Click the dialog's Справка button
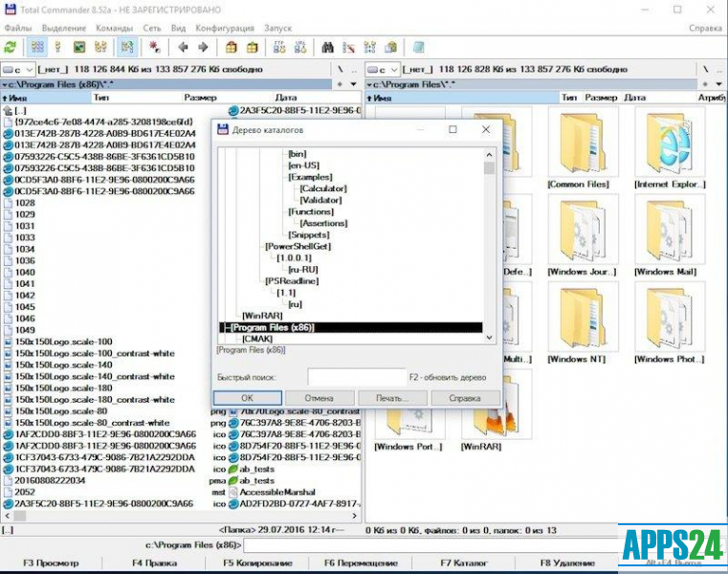Viewport: 728px width, 574px height. pos(465,398)
